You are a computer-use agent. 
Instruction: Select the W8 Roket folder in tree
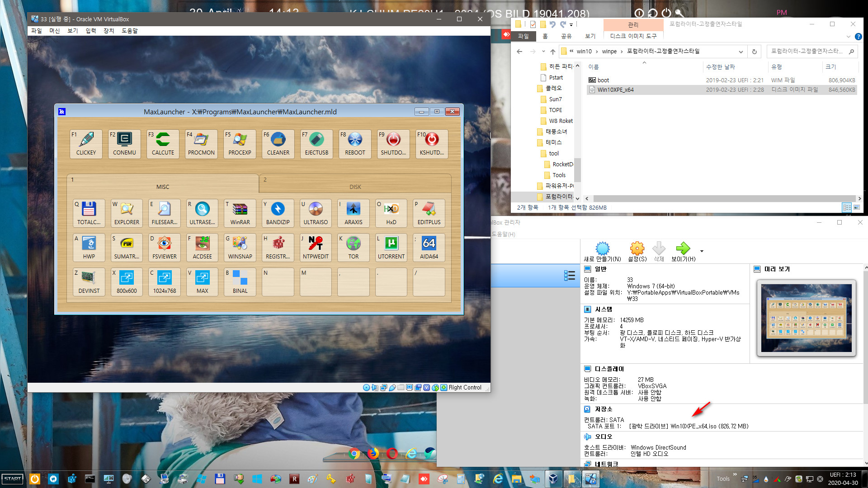click(561, 121)
